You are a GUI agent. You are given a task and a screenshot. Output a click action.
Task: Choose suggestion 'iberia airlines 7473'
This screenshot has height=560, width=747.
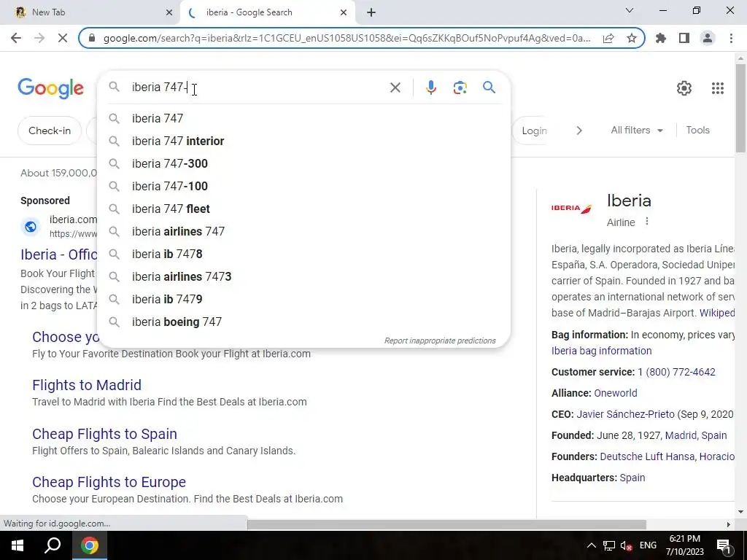[304, 276]
